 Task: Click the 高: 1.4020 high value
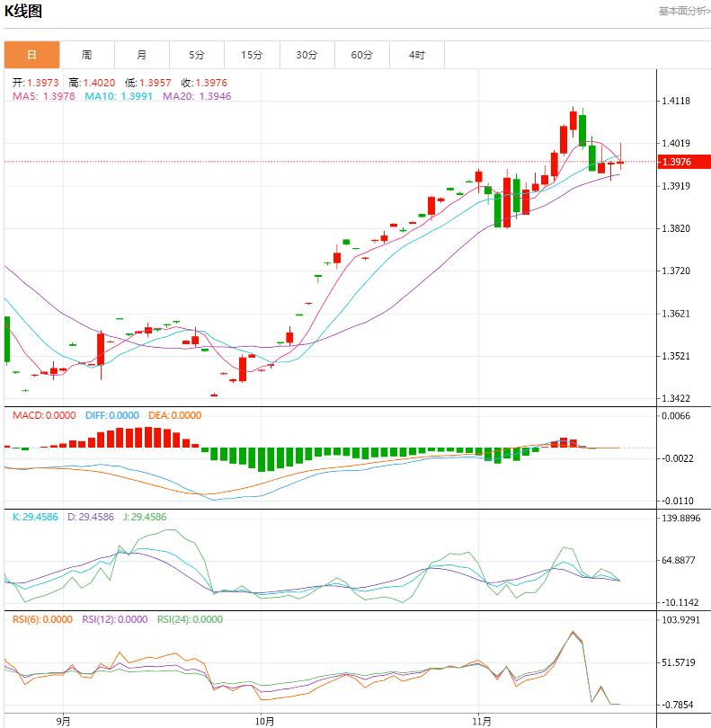pos(92,83)
